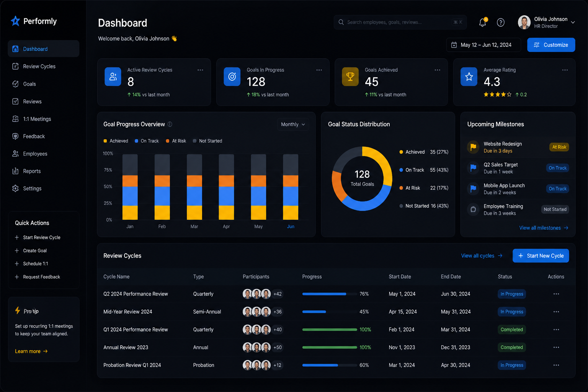This screenshot has height=392, width=588.
Task: Click the Olivia Johnson avatar photo
Action: click(524, 22)
